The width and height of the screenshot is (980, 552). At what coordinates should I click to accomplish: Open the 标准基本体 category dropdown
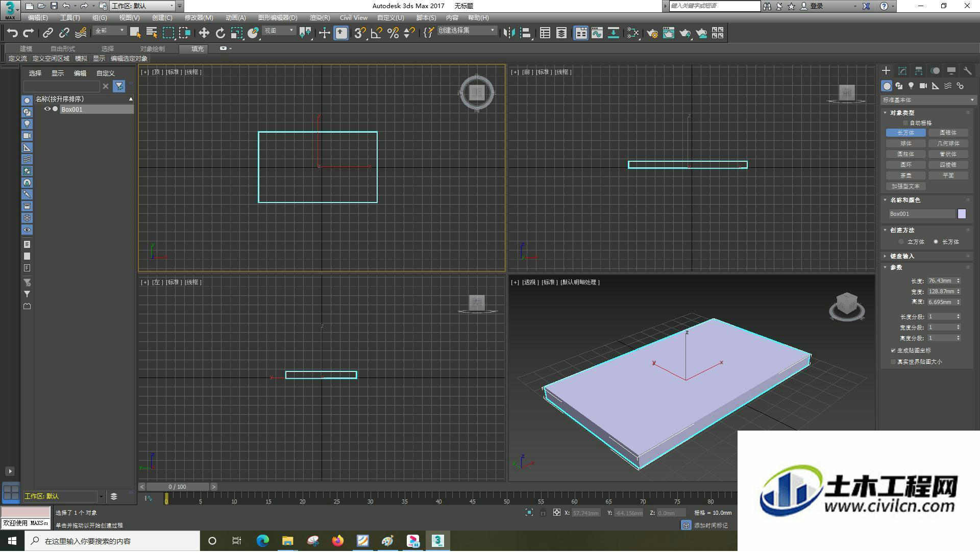pos(928,100)
